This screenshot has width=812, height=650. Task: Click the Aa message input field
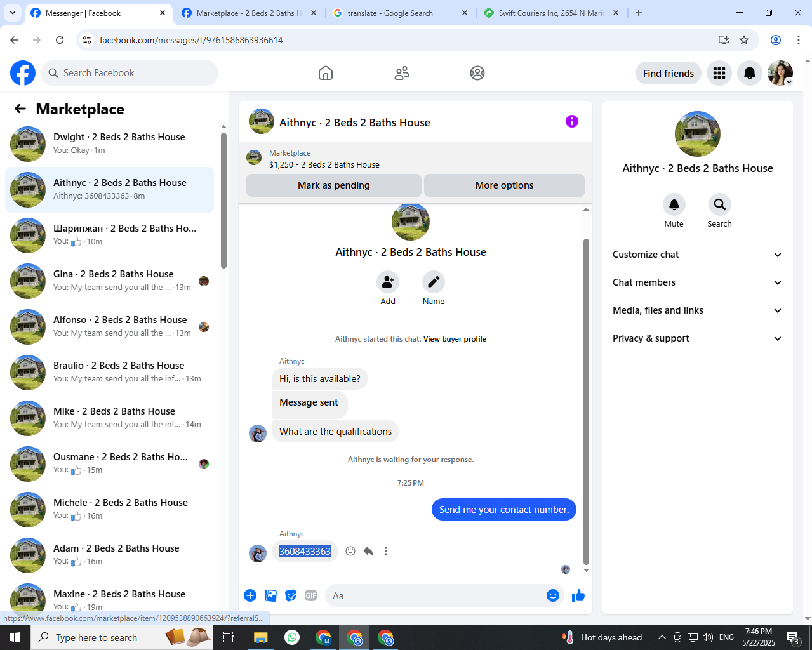tap(435, 595)
